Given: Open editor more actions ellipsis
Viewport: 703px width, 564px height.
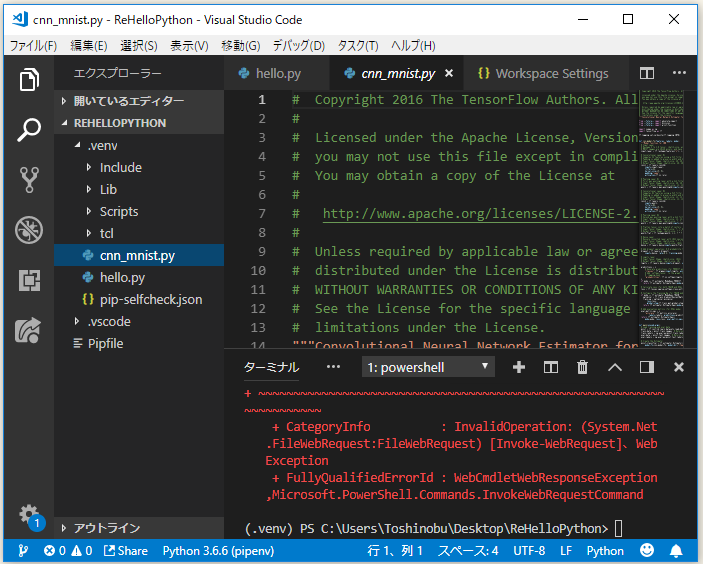Looking at the screenshot, I should pyautogui.click(x=679, y=73).
